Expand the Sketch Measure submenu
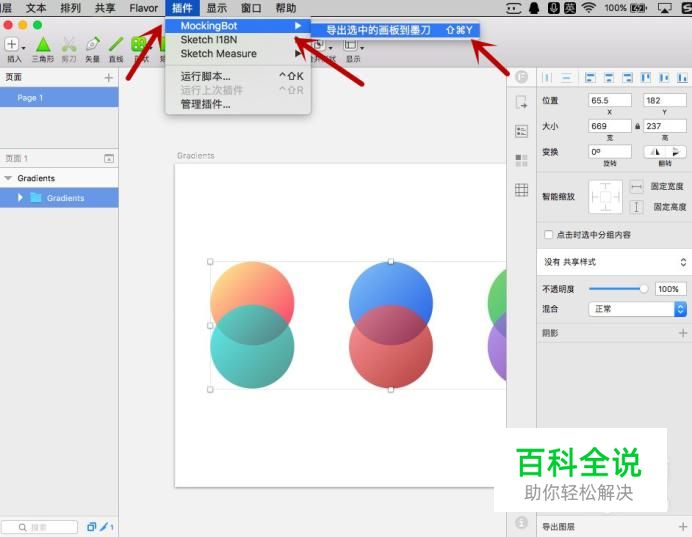This screenshot has height=537, width=692. 298,54
